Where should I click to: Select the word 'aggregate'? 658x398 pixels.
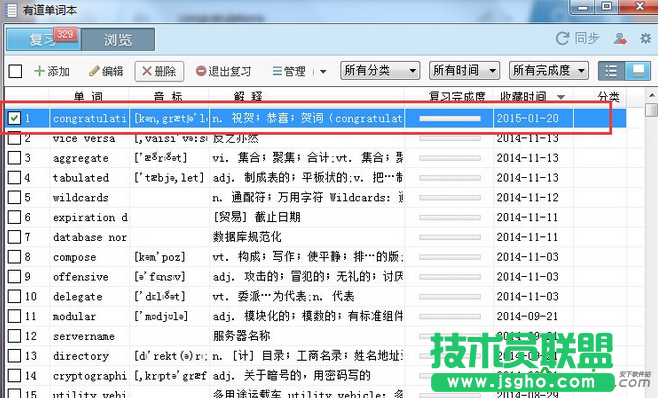(x=81, y=158)
